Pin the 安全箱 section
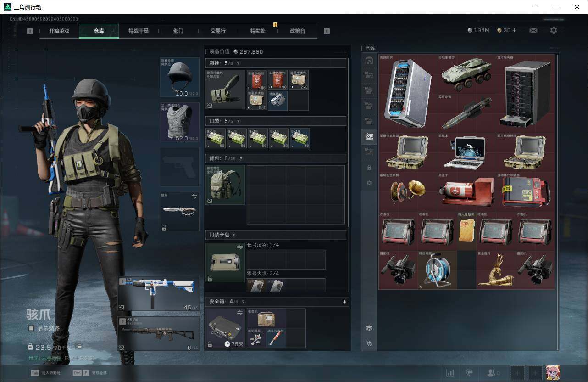 [344, 302]
